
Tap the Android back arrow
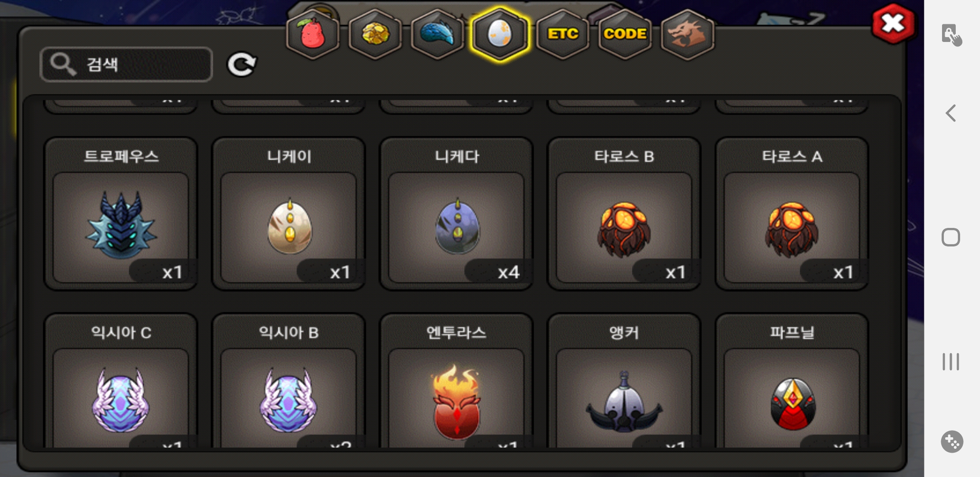pos(951,113)
